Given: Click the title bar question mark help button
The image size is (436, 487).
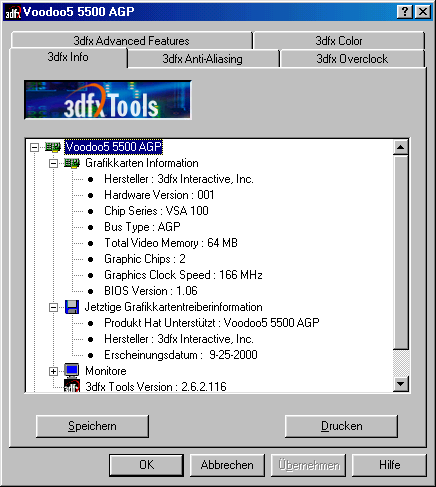Looking at the screenshot, I should [405, 12].
